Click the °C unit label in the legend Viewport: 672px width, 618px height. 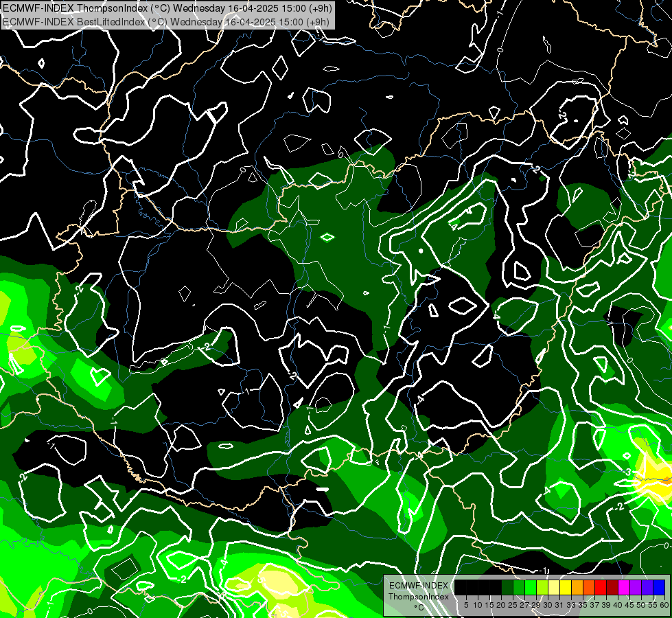pyautogui.click(x=419, y=608)
